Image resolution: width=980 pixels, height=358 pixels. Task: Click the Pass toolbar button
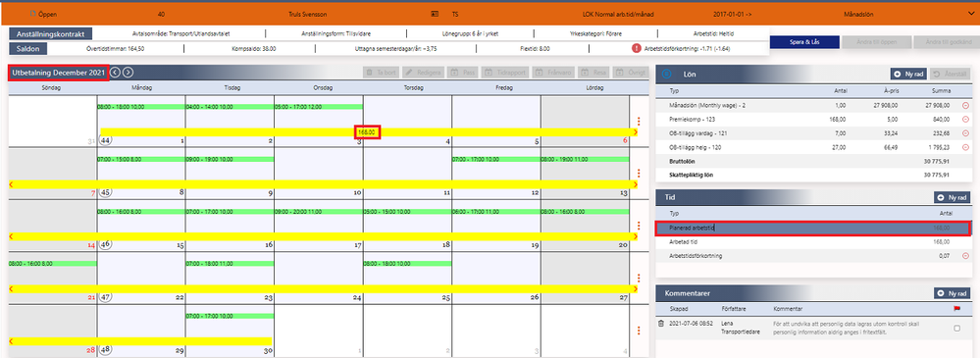[463, 73]
